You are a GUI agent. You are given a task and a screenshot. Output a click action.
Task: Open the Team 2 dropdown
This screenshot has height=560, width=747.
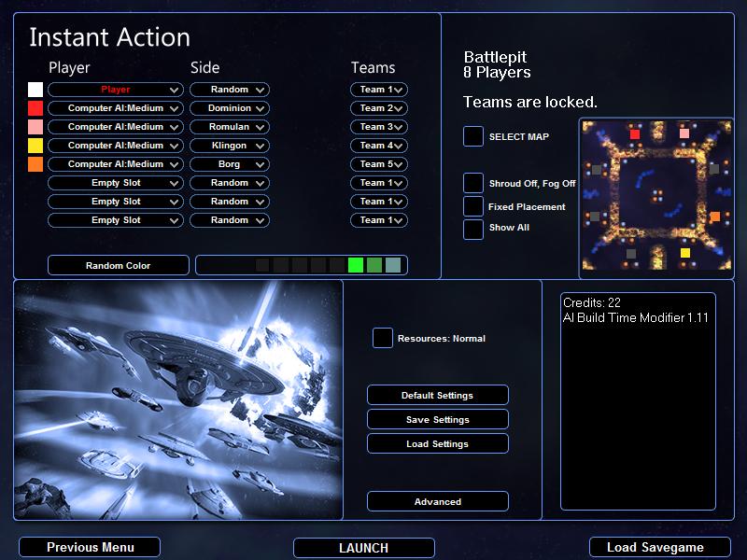[379, 108]
